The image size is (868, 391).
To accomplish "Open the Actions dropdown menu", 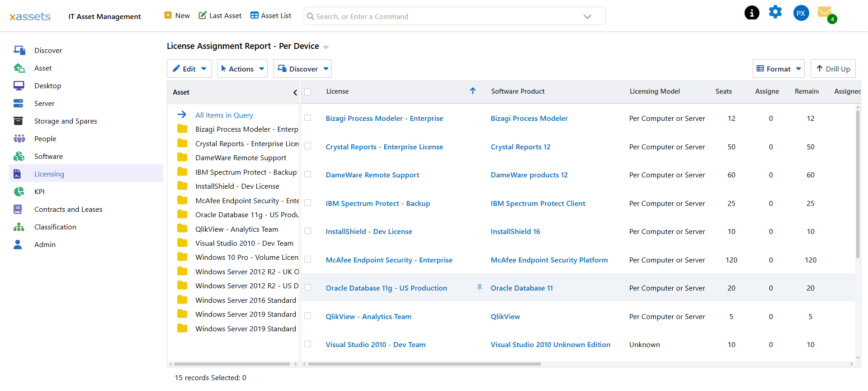I will tap(242, 69).
